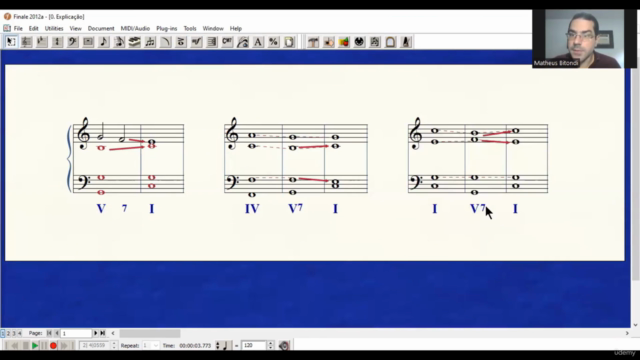640x360 pixels.
Task: Select the HyperScribe tool
Action: pos(135,42)
